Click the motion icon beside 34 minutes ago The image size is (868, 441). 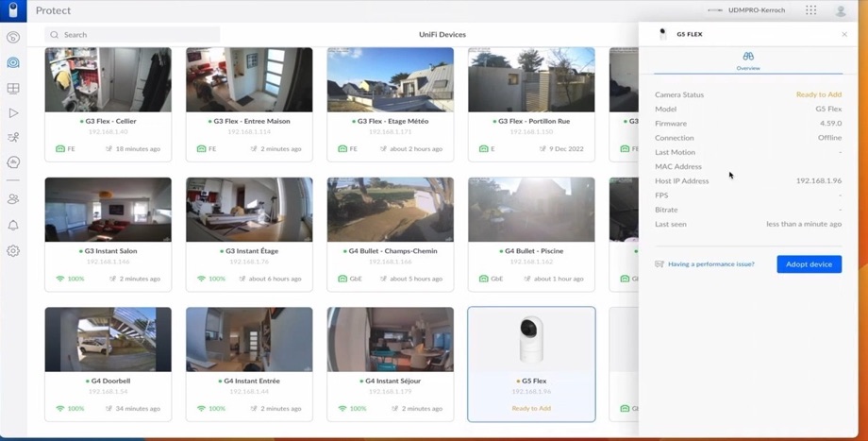[x=109, y=408]
